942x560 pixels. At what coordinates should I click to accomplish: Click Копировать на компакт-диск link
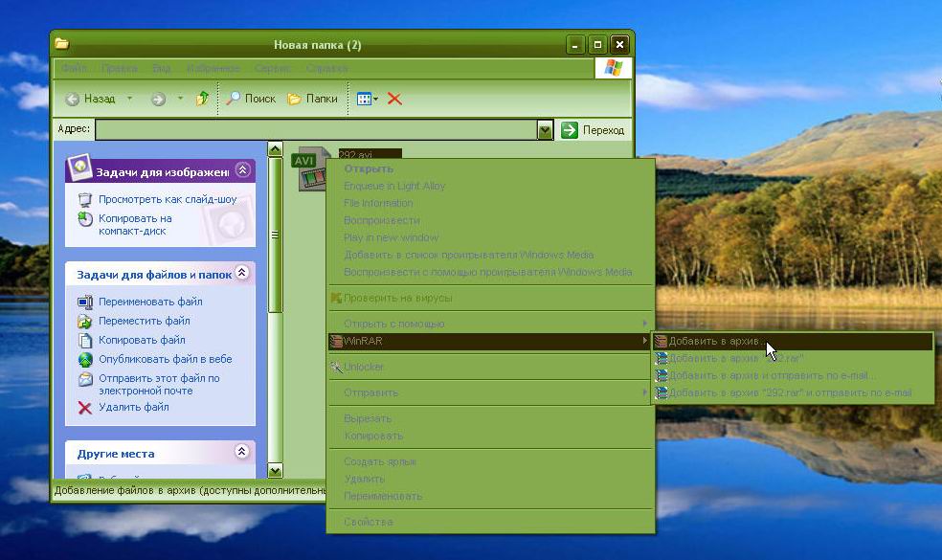coord(135,225)
